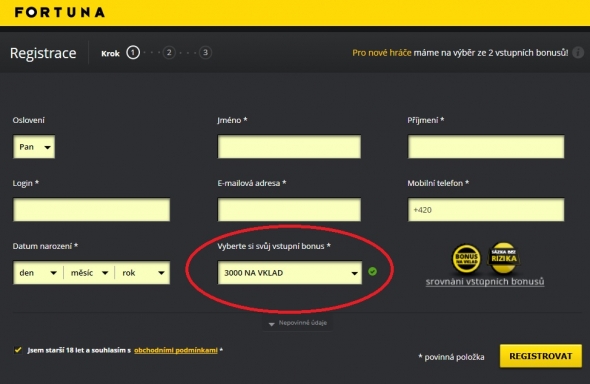590x384 pixels.
Task: Expand the Nepovinné údaje section
Action: click(297, 323)
